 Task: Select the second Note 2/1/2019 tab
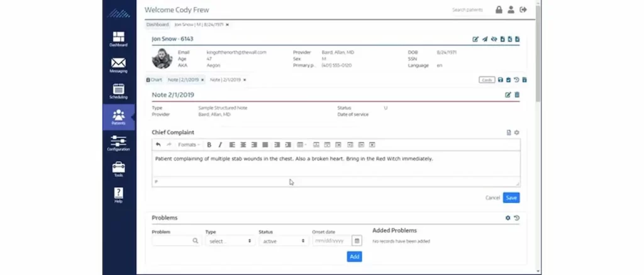[226, 80]
